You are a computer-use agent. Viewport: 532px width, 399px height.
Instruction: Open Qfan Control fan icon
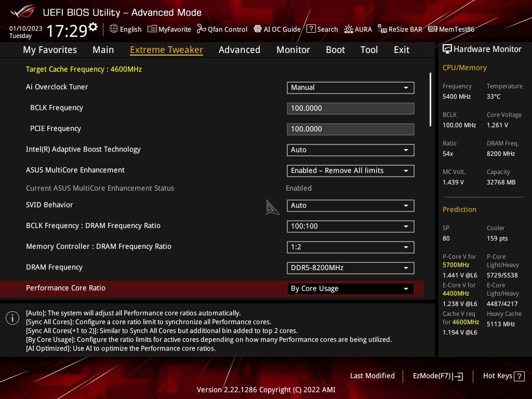(201, 29)
